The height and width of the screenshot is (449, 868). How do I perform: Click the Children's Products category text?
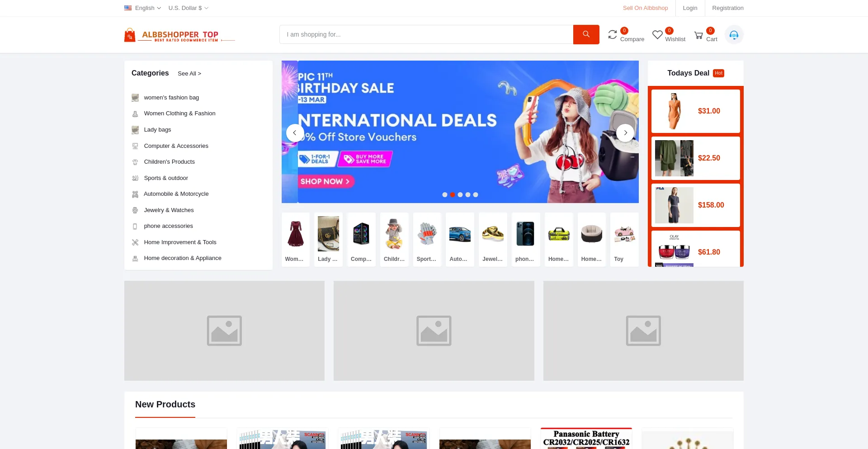point(169,162)
